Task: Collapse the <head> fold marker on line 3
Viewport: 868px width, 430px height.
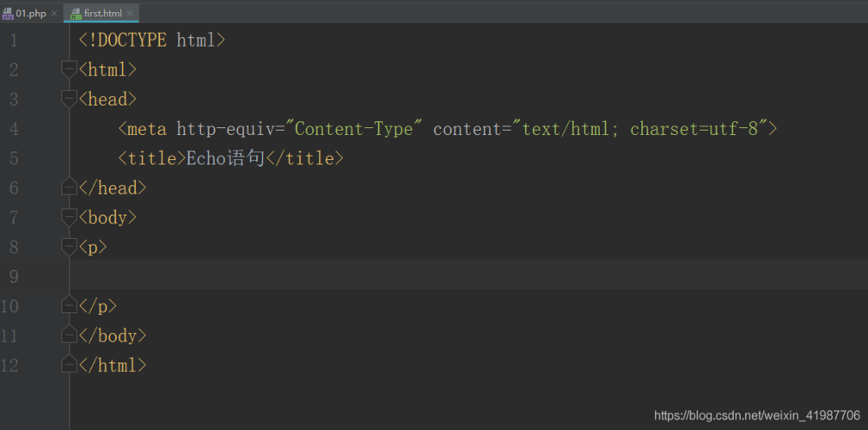Action: pyautogui.click(x=70, y=100)
